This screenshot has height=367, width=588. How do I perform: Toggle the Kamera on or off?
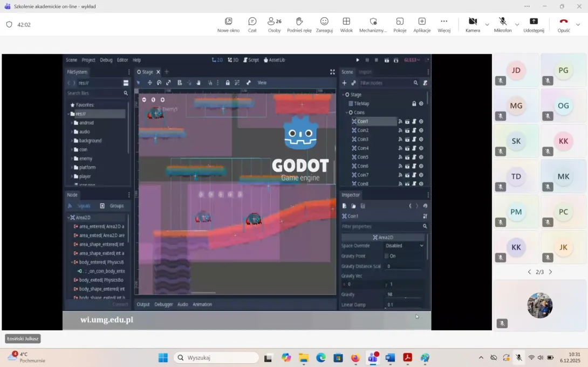tap(473, 24)
